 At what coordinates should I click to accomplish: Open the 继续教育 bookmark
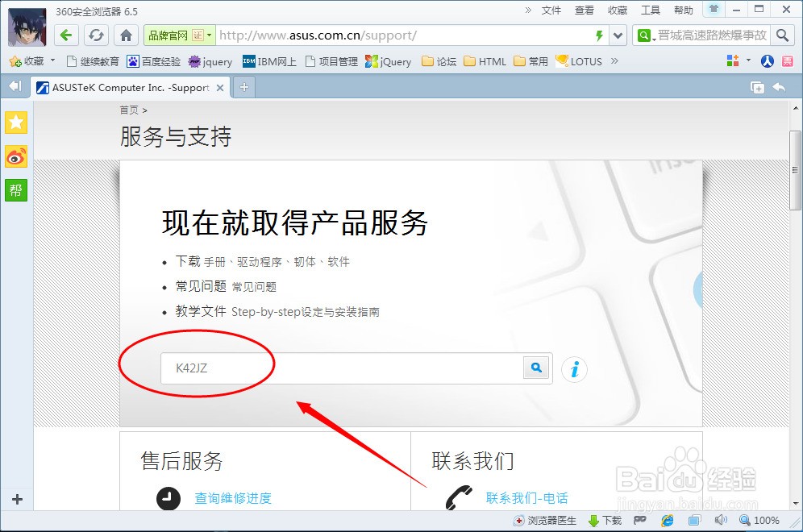click(x=94, y=61)
